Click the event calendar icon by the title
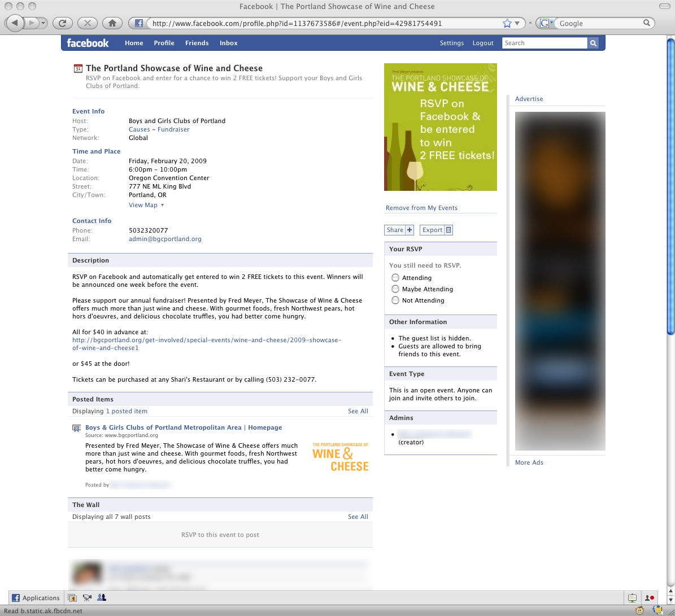 78,68
